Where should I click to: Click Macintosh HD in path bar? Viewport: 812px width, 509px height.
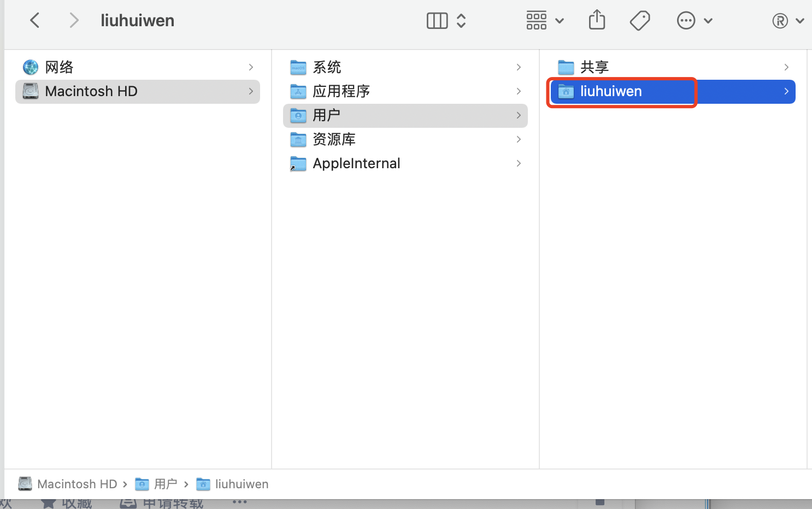[68, 484]
